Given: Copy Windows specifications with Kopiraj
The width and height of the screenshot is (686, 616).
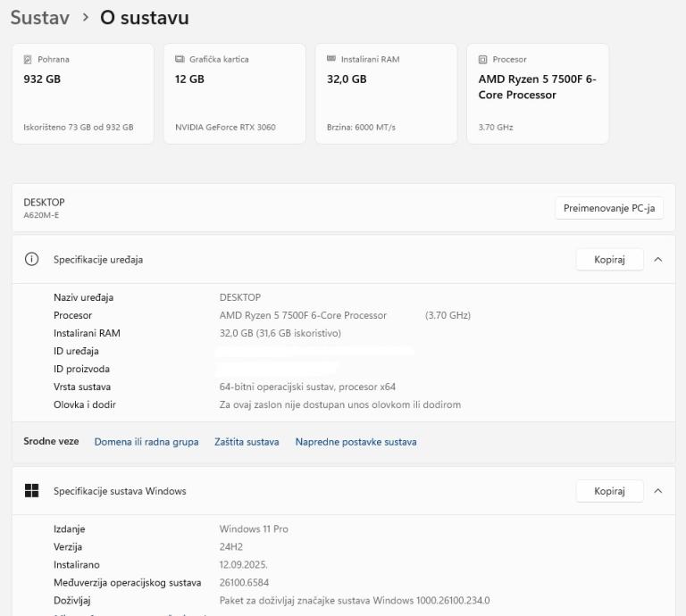Looking at the screenshot, I should coord(609,491).
